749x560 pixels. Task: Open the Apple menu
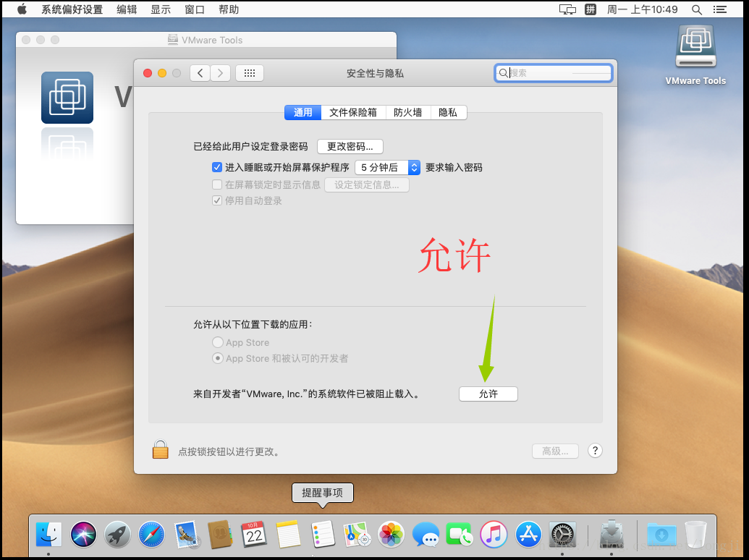[x=22, y=9]
